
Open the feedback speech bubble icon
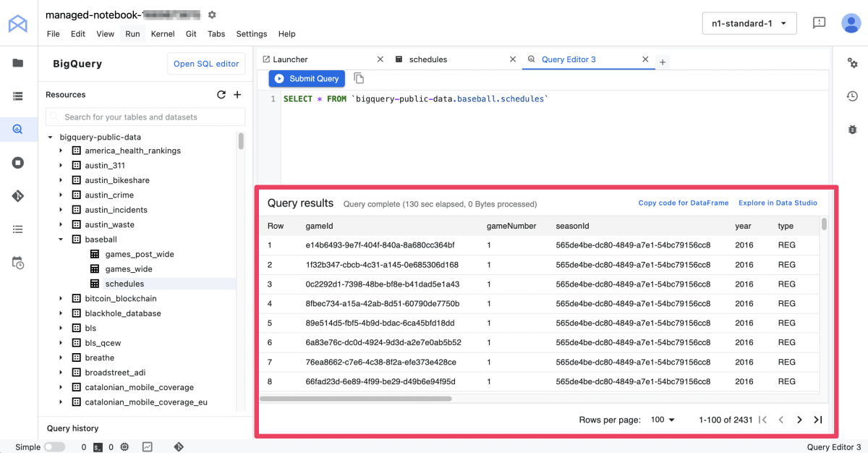pyautogui.click(x=819, y=23)
